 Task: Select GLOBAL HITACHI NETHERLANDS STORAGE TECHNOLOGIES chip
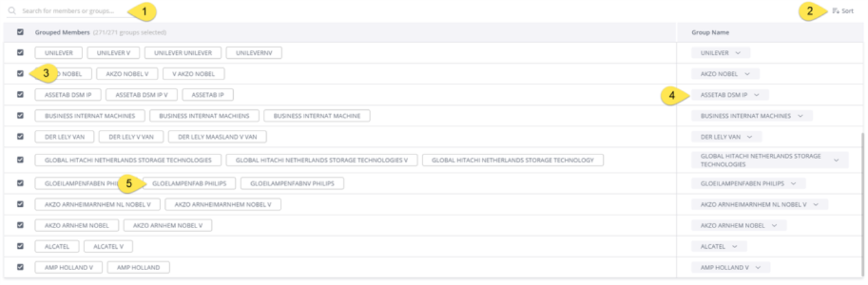[128, 160]
